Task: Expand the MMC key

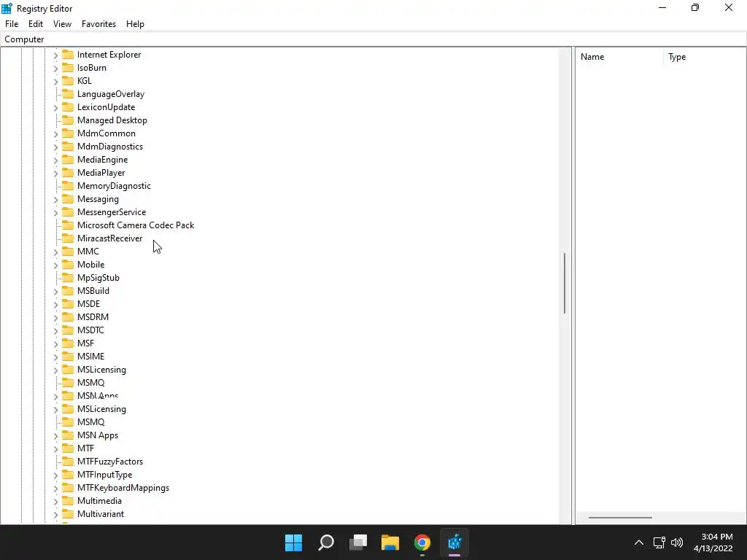Action: [x=55, y=252]
